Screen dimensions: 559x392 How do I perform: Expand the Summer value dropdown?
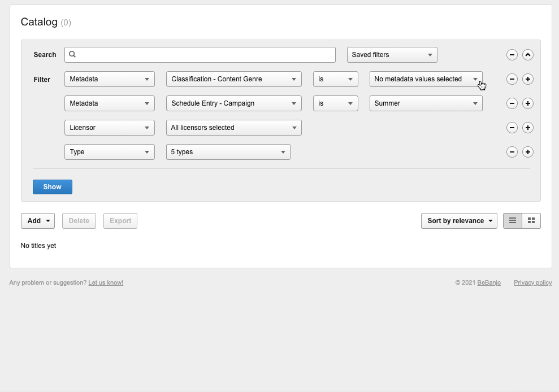(x=426, y=103)
